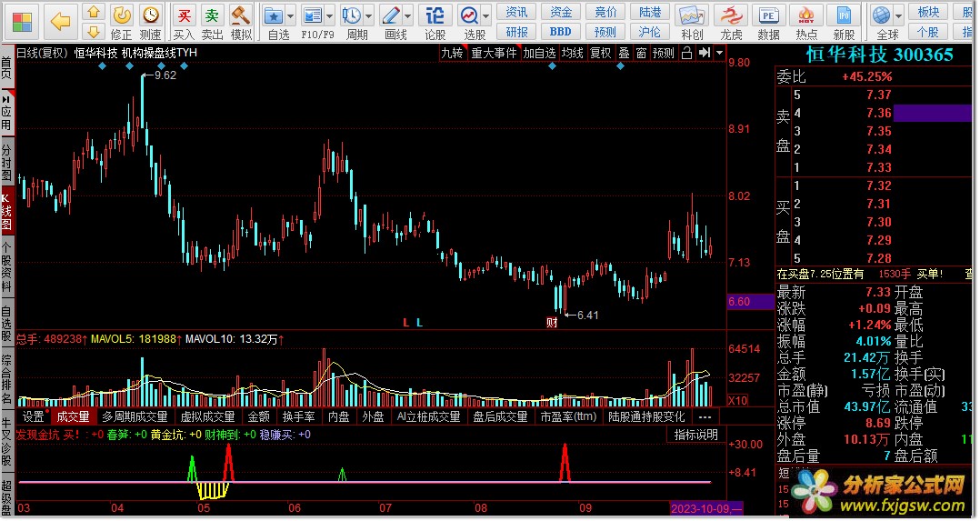This screenshot has width=980, height=521.
Task: Open the 科创 chart icon
Action: pyautogui.click(x=692, y=22)
